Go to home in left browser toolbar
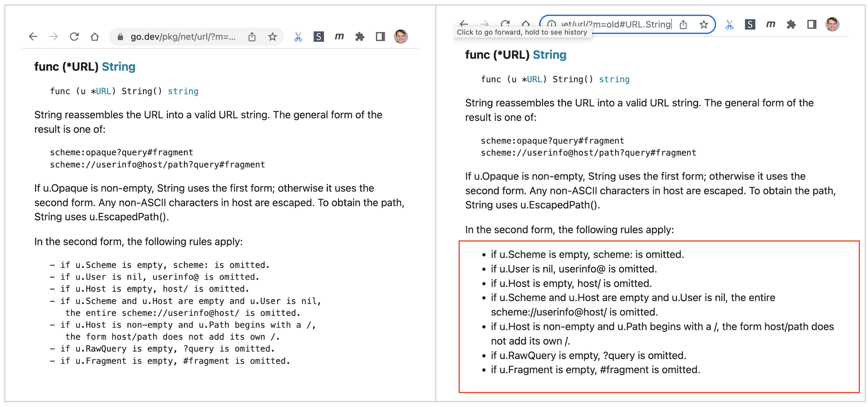The image size is (868, 407). pos(94,37)
